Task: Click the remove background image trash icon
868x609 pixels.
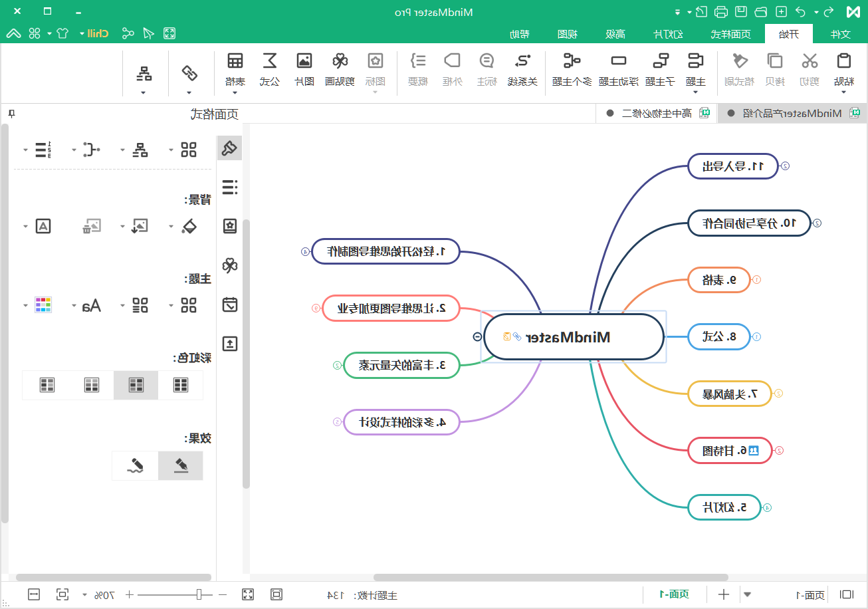Action: coord(92,226)
